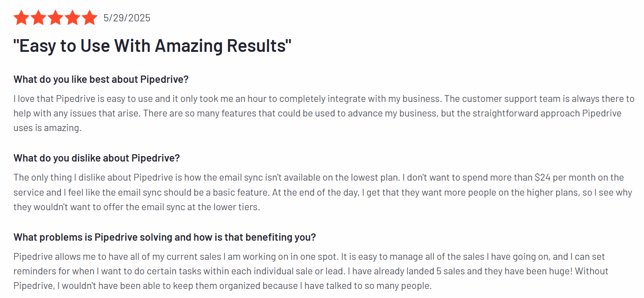Click the first orange rating star
This screenshot has width=644, height=298.
[21, 18]
